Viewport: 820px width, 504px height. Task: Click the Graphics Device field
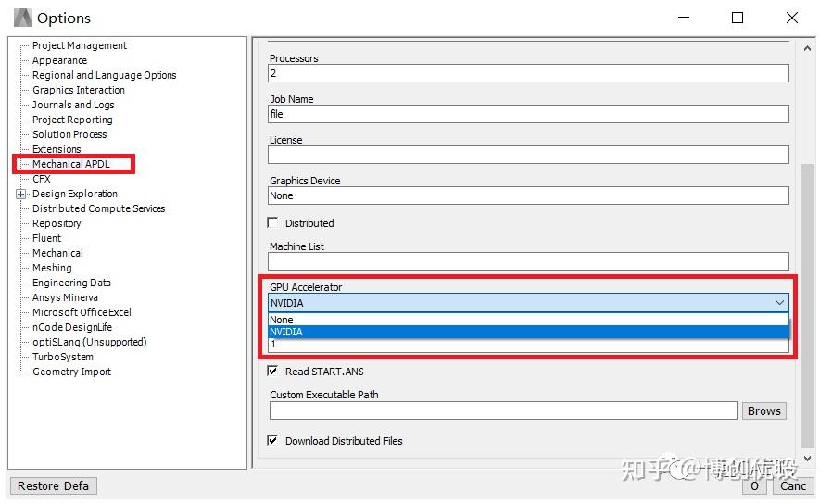(528, 195)
